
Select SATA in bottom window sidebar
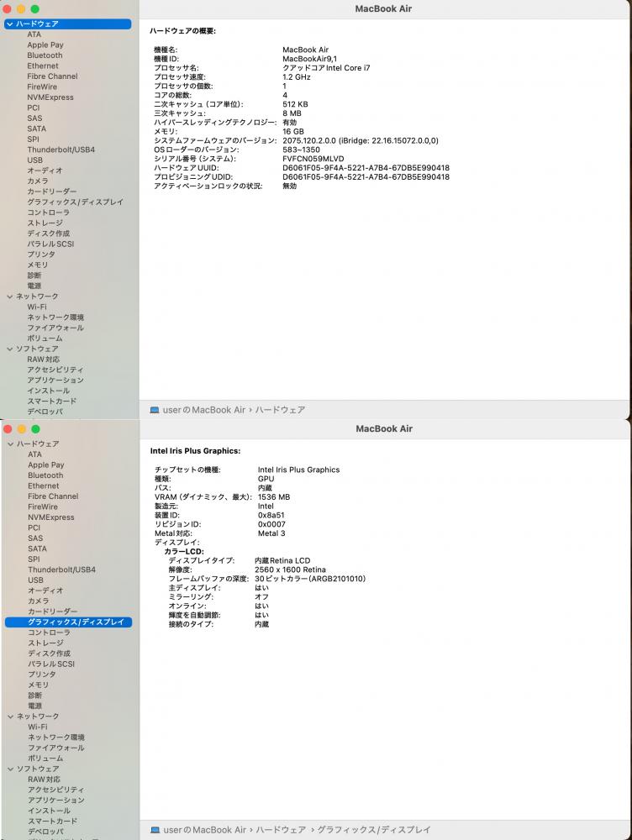point(38,549)
